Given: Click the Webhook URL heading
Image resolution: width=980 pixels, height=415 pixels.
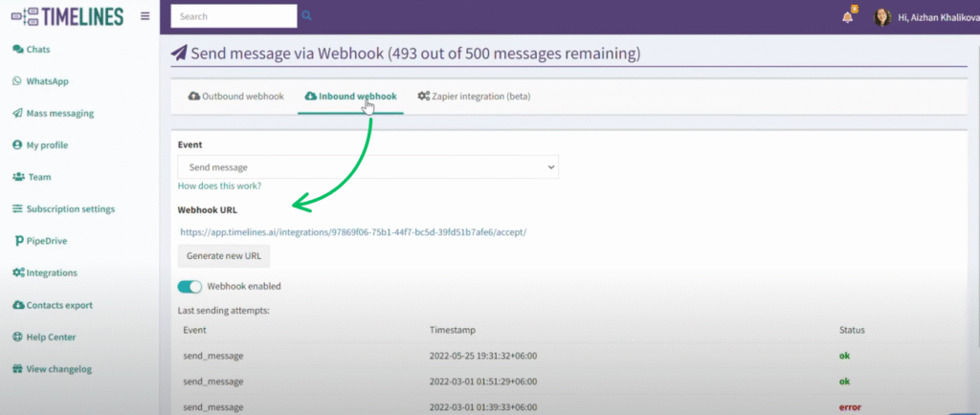Looking at the screenshot, I should coord(208,209).
